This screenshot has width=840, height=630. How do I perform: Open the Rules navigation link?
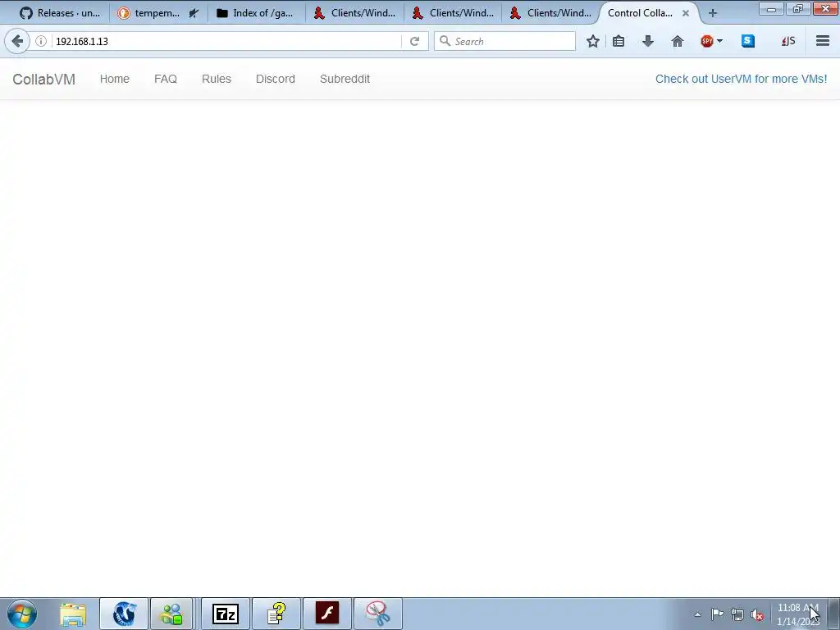point(217,79)
